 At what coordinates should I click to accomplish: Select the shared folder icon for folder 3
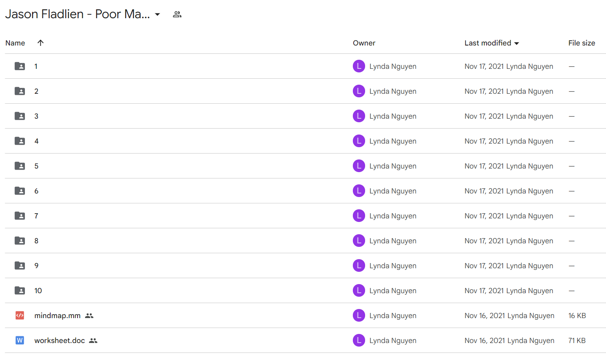coord(20,116)
